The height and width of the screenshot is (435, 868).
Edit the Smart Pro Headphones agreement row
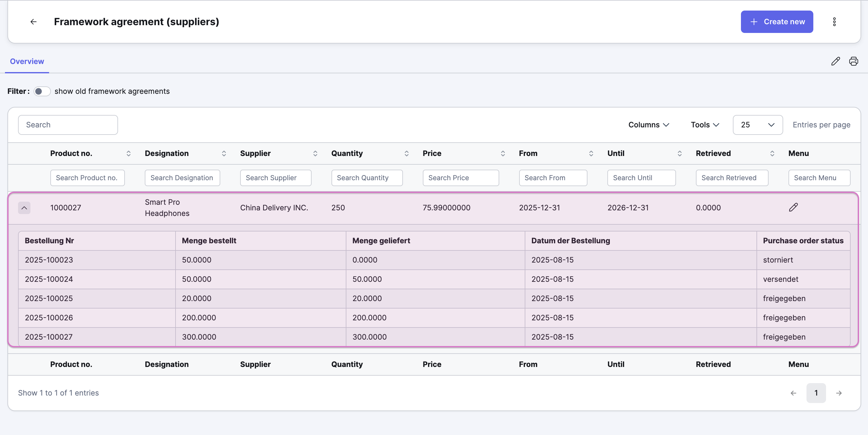point(793,207)
